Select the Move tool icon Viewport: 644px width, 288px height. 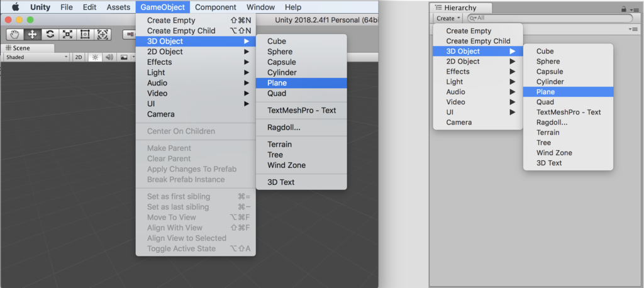pos(33,35)
